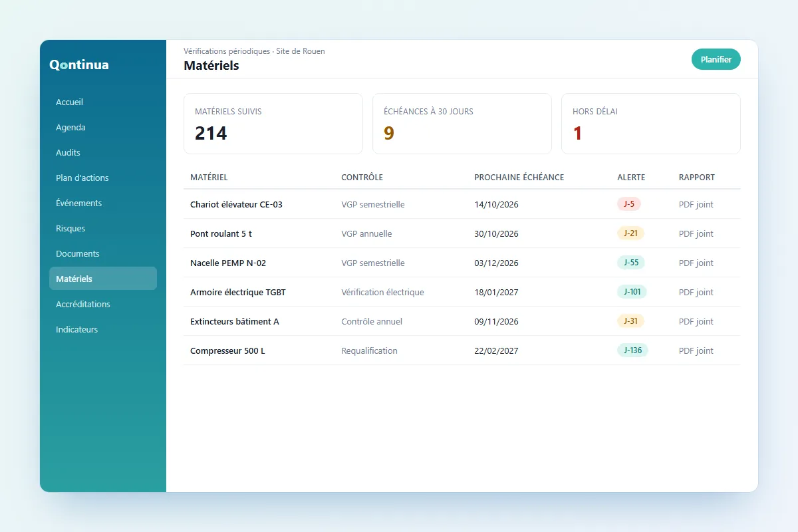Viewport: 798px width, 532px height.
Task: Open PDF joint for Pont roulant 5 t
Action: point(696,233)
